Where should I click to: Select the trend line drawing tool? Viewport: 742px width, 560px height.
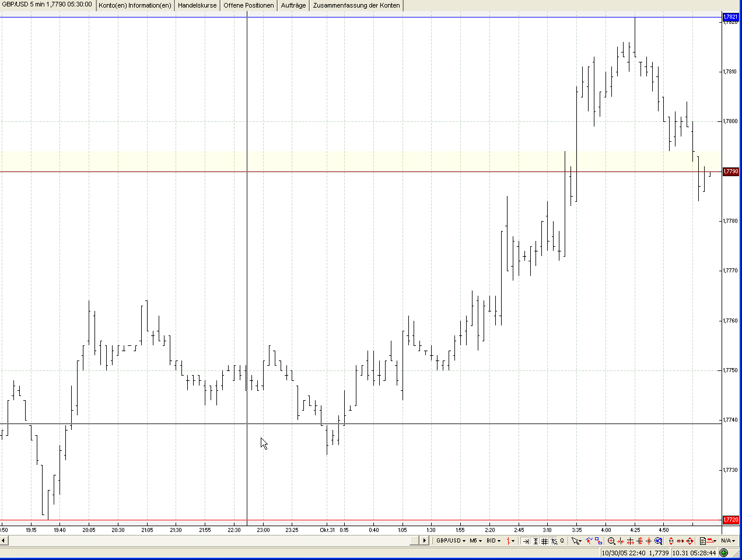point(589,541)
